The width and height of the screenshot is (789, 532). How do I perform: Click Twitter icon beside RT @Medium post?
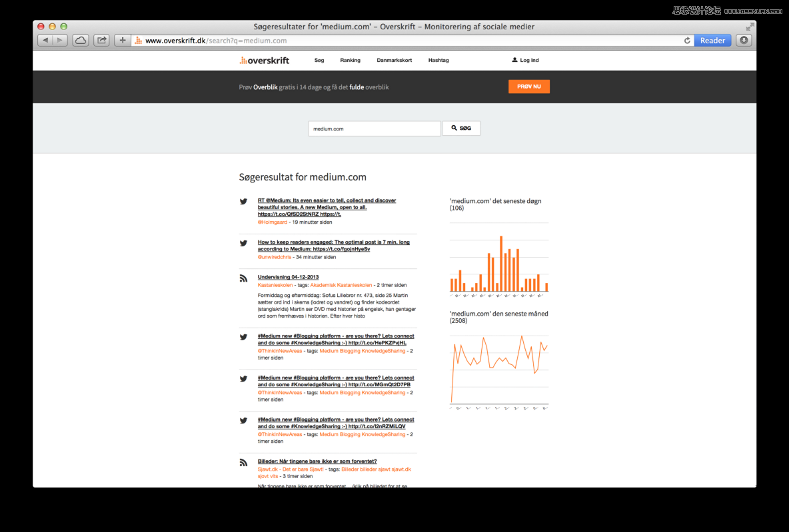[x=243, y=201]
